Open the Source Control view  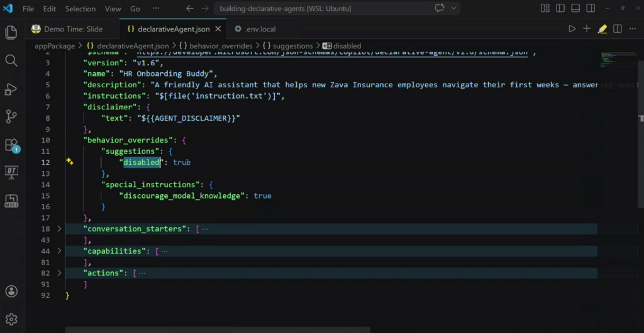11,116
